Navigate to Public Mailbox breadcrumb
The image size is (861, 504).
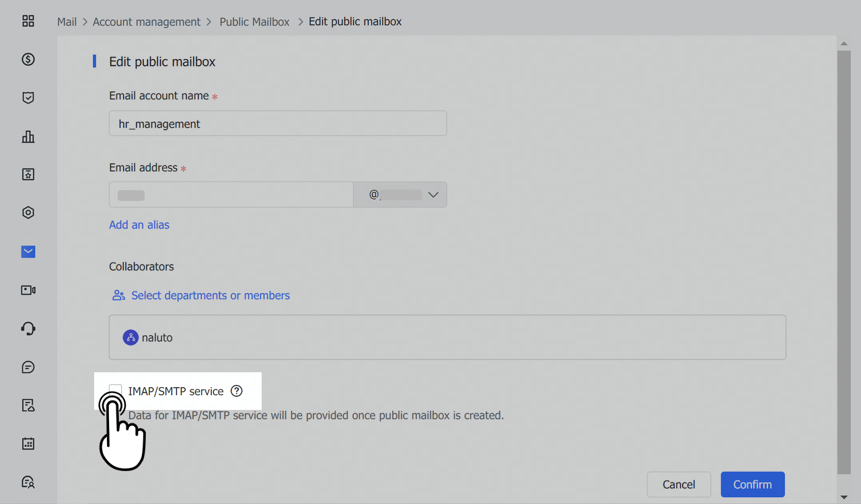254,22
